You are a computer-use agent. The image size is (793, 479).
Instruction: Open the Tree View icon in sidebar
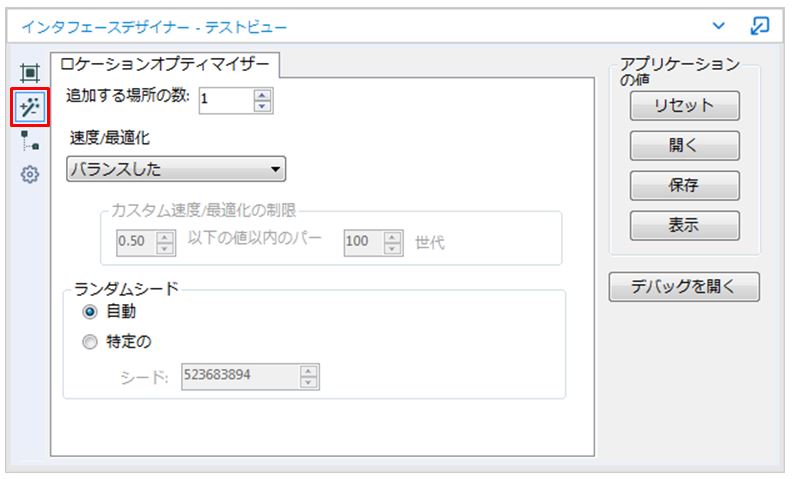pos(30,142)
